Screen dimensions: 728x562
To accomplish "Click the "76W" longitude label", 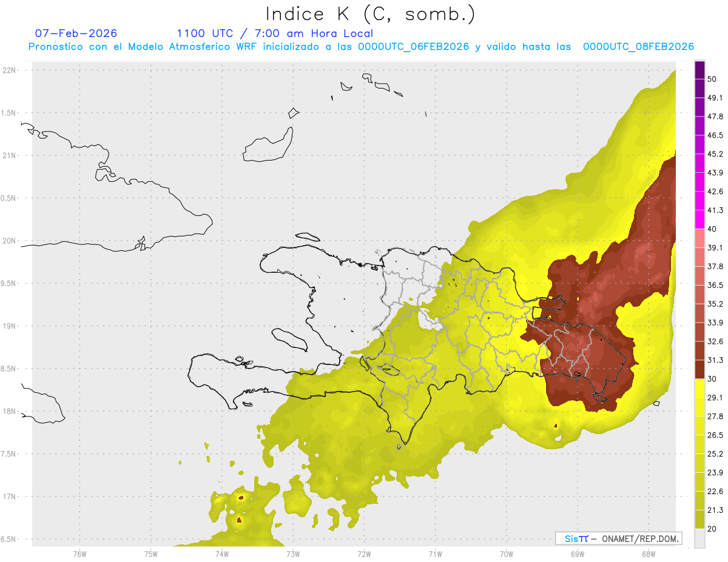I will (x=79, y=554).
